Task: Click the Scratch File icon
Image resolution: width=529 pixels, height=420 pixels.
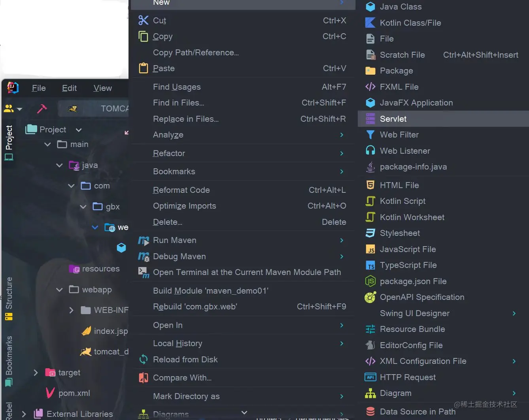Action: point(370,55)
